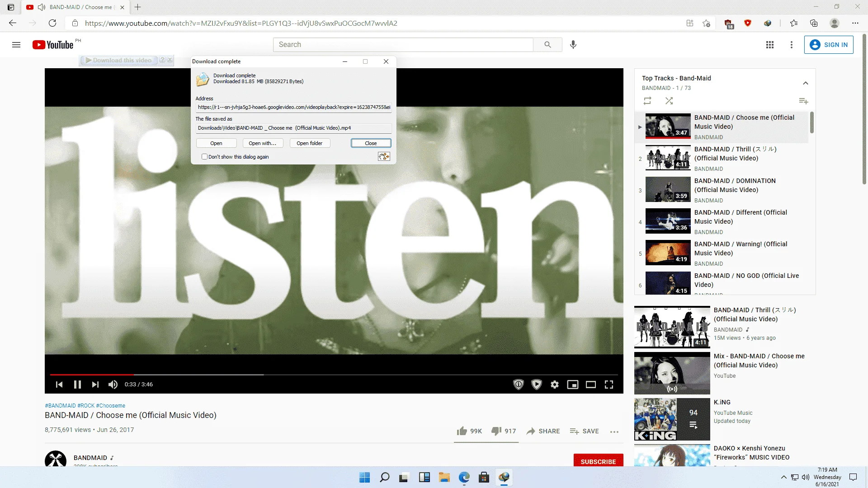Open YouTube settings three-dot menu
This screenshot has width=868, height=488.
tap(792, 45)
